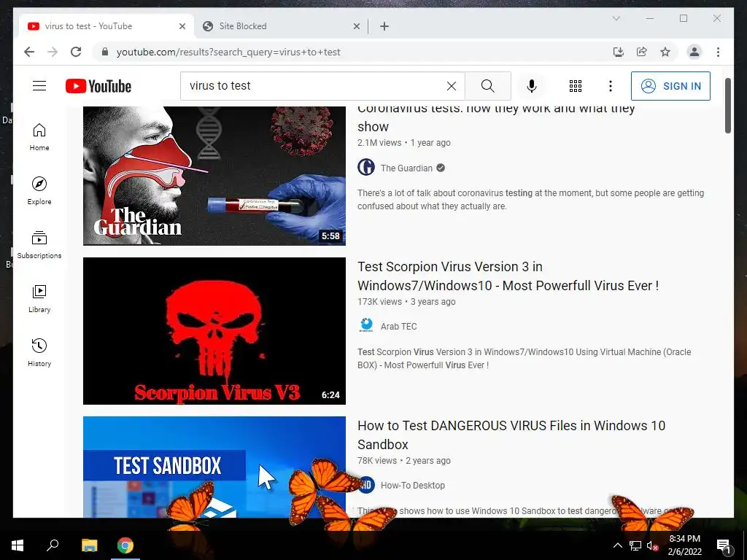Open YouTube settings three-dot menu

(x=611, y=86)
